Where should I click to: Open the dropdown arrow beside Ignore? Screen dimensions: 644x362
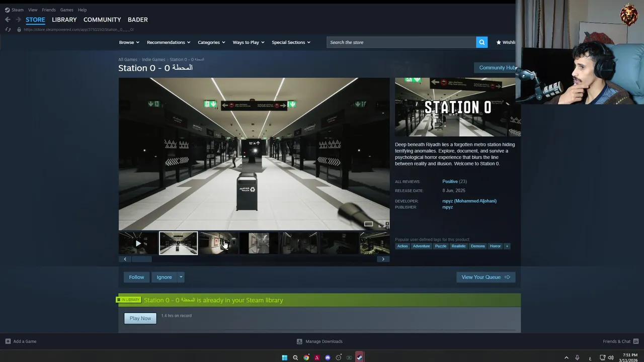(x=181, y=277)
